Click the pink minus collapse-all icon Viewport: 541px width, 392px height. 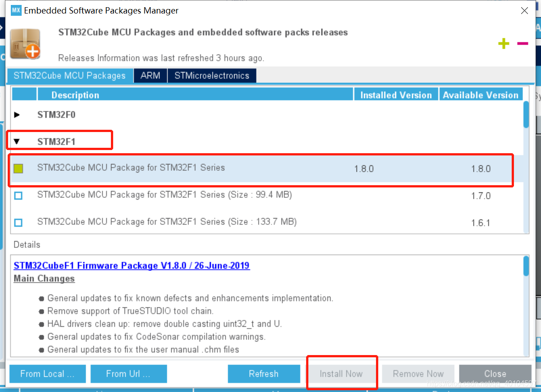pos(523,44)
